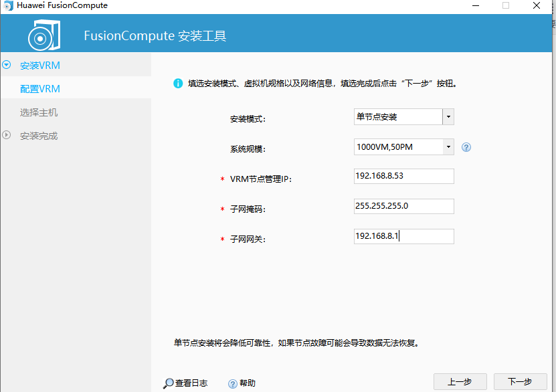The height and width of the screenshot is (392, 556).
Task: Click the FusionCompute logo in the header
Action: (x=43, y=35)
